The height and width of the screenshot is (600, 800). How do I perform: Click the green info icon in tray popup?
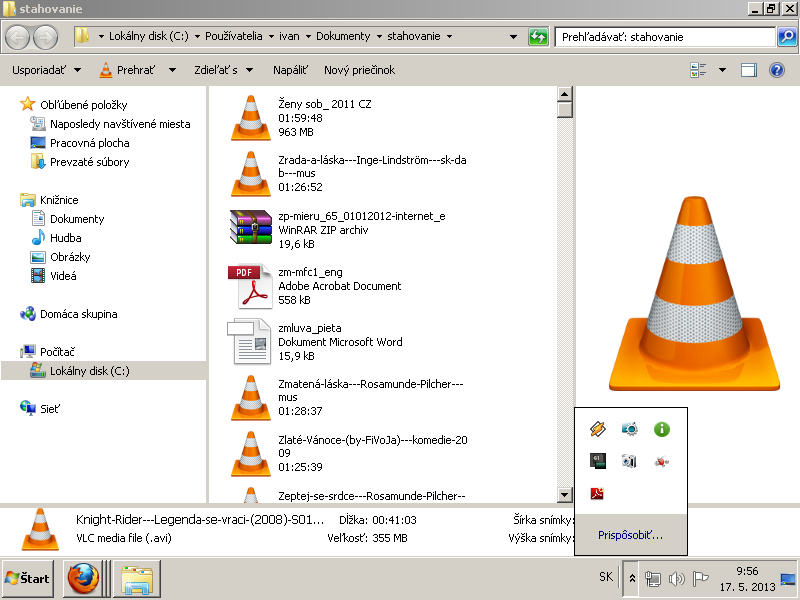coord(662,429)
